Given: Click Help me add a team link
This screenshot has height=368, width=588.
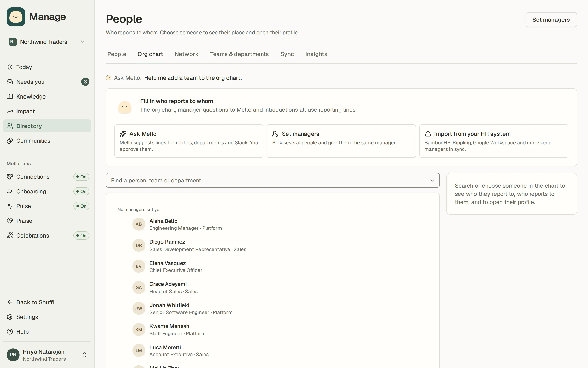Looking at the screenshot, I should (x=193, y=78).
